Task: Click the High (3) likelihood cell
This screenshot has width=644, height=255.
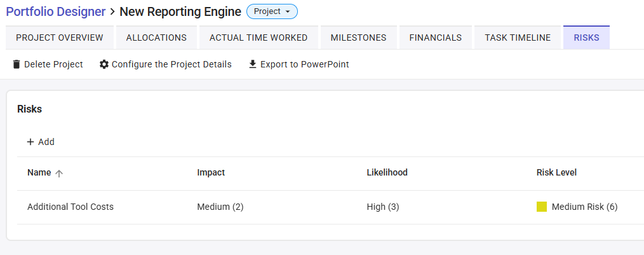Action: pos(383,207)
